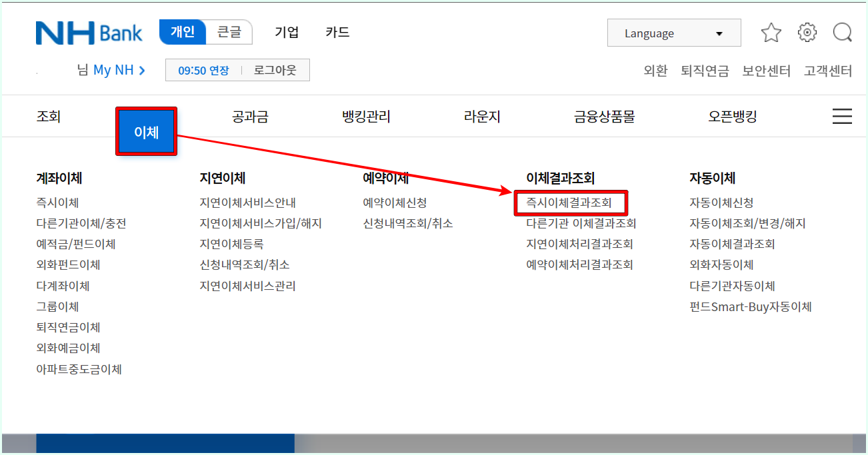
Task: Select the 큰글 large-text tab
Action: click(x=229, y=32)
